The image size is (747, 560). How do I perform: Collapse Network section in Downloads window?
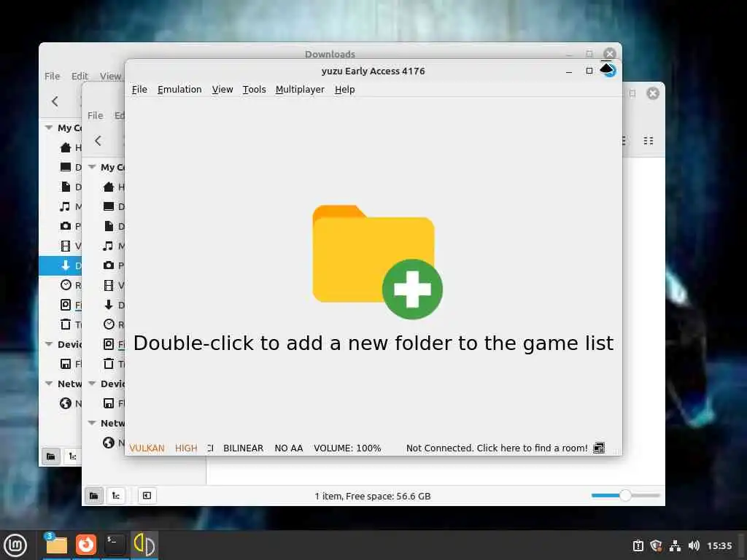click(49, 384)
